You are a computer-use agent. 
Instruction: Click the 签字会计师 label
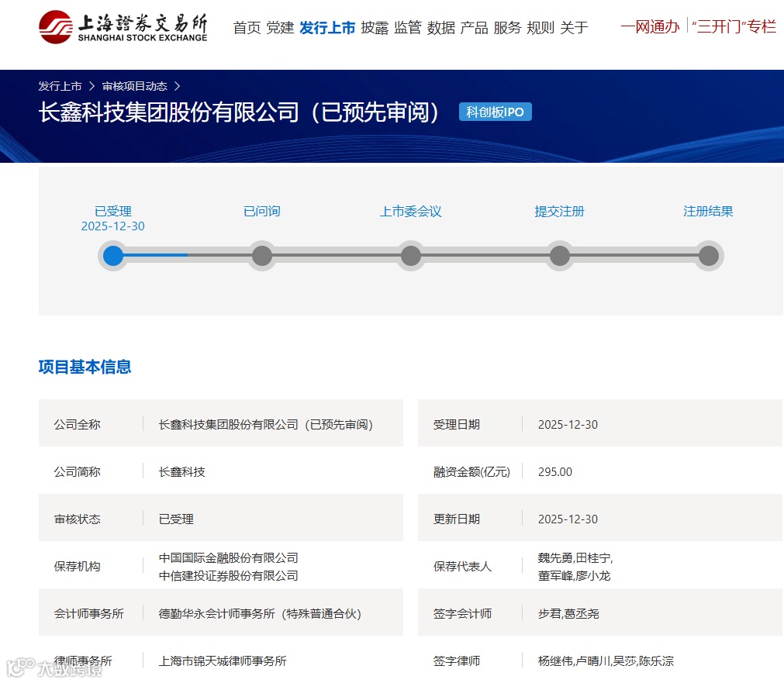click(x=462, y=613)
